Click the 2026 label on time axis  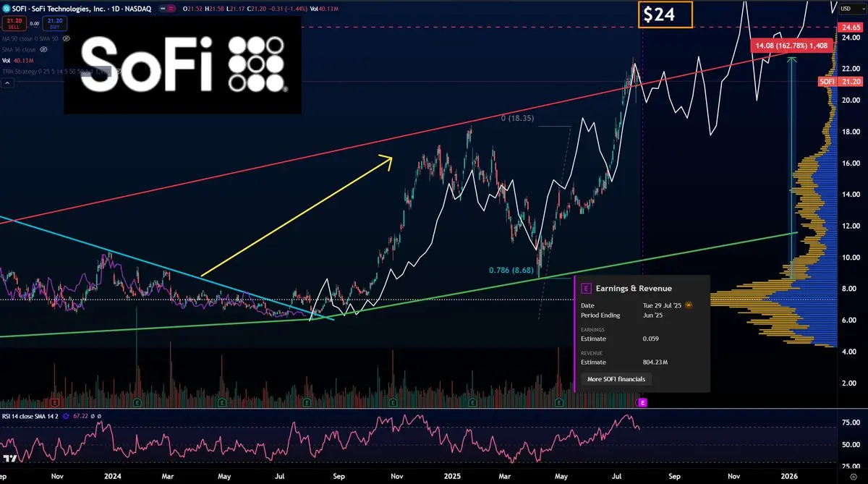click(x=790, y=477)
